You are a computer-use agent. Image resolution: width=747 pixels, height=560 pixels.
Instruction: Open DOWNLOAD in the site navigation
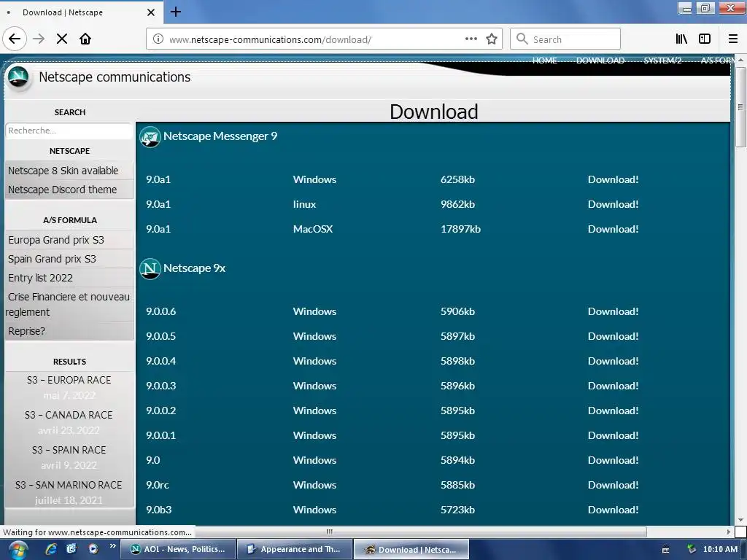point(600,61)
